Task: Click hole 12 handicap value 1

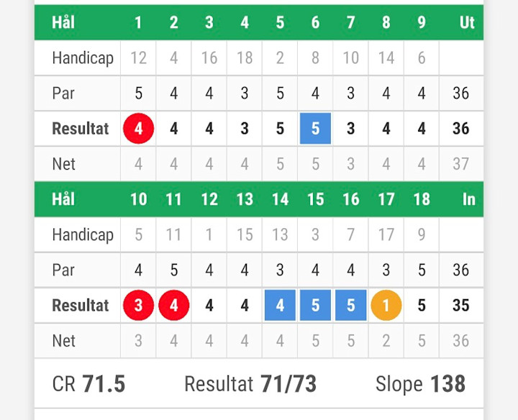Action: tap(209, 234)
